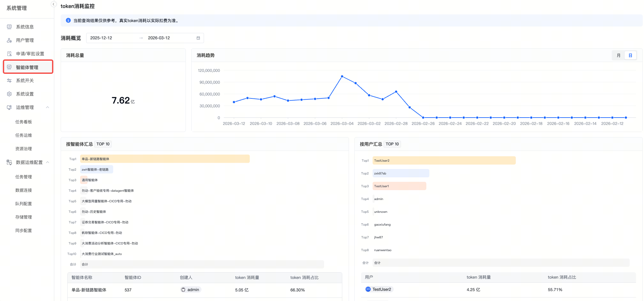
Task: Open calendar icon in date range picker
Action: pyautogui.click(x=198, y=38)
